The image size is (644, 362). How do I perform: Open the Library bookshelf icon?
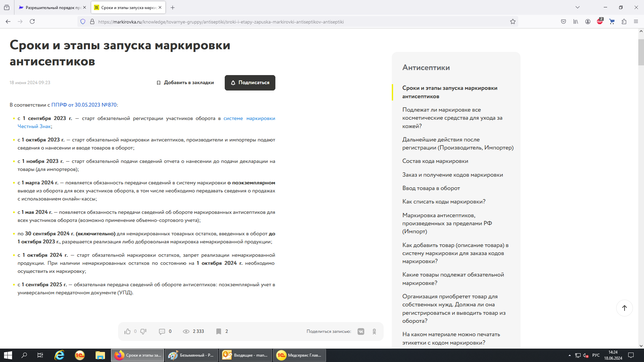point(576,22)
